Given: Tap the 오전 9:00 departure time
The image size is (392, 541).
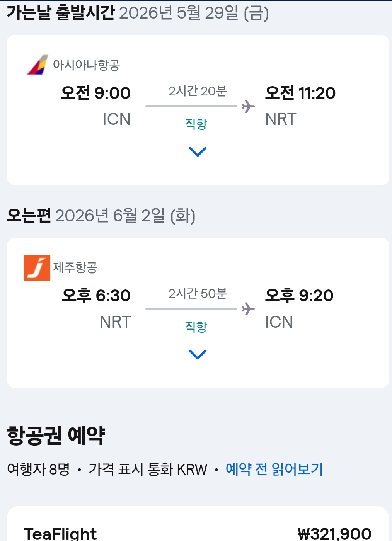Looking at the screenshot, I should pyautogui.click(x=96, y=93).
